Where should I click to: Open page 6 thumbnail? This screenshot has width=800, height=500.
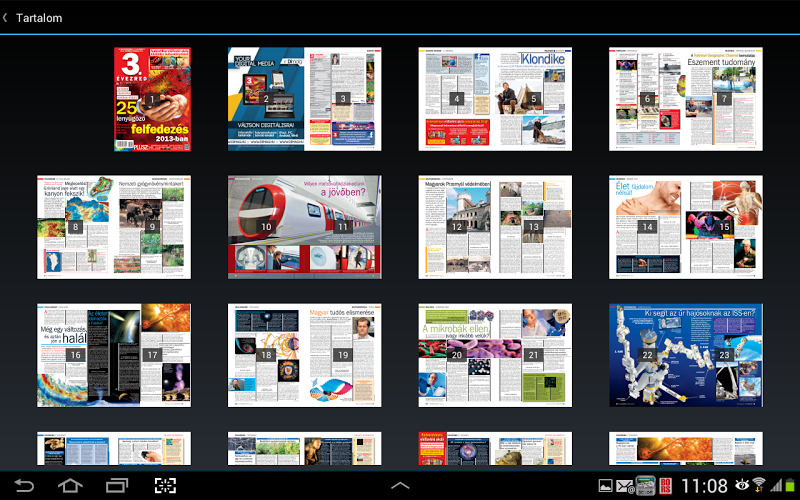pyautogui.click(x=647, y=99)
